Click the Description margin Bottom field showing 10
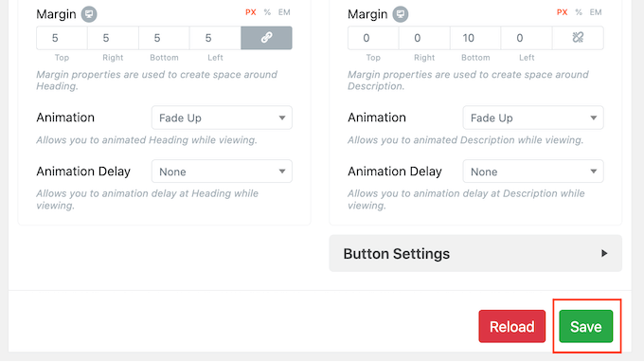Screen dimensions: 644x362 [475, 38]
